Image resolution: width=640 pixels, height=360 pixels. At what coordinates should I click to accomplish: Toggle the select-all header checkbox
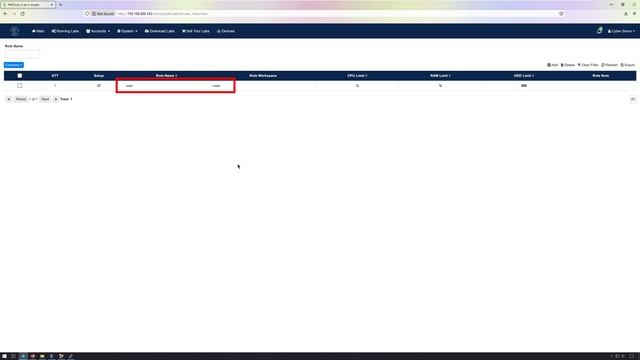tap(20, 76)
